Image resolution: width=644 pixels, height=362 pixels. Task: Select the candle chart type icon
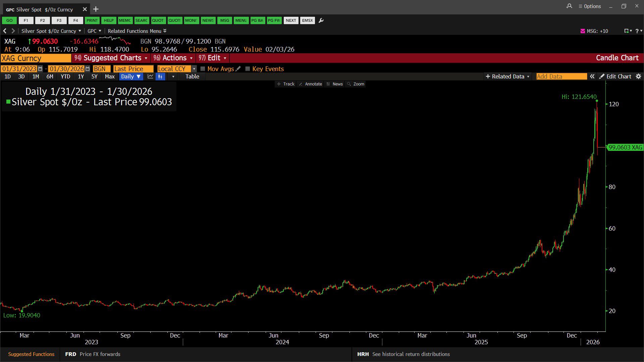point(160,76)
